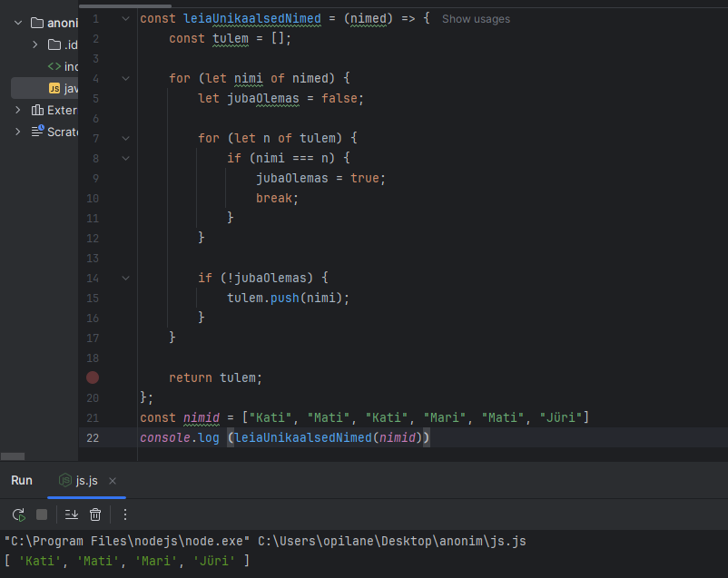Viewport: 728px width, 578px height.
Task: Clear console output with trash icon
Action: 95,514
